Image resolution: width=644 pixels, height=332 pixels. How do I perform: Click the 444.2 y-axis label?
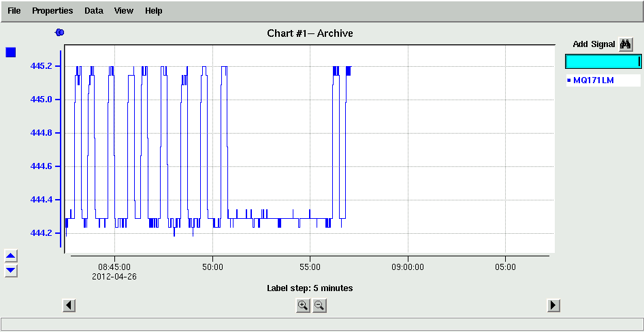click(x=42, y=233)
